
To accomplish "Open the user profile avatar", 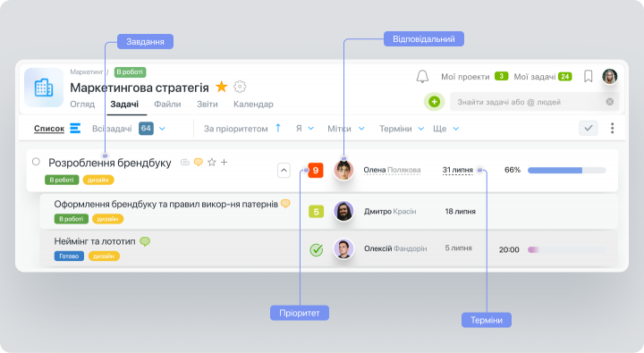I will tap(609, 77).
